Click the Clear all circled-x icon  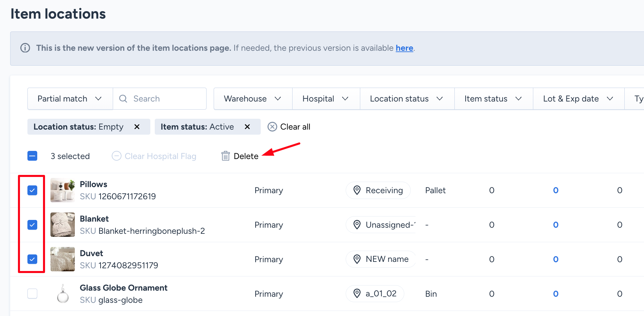pyautogui.click(x=272, y=127)
